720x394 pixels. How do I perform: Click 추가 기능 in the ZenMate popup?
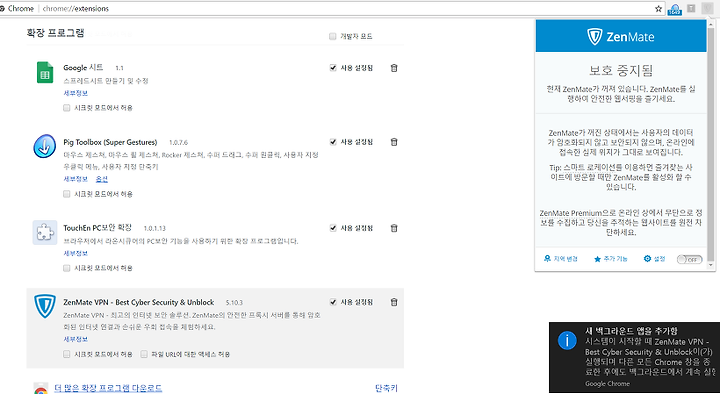(x=611, y=259)
